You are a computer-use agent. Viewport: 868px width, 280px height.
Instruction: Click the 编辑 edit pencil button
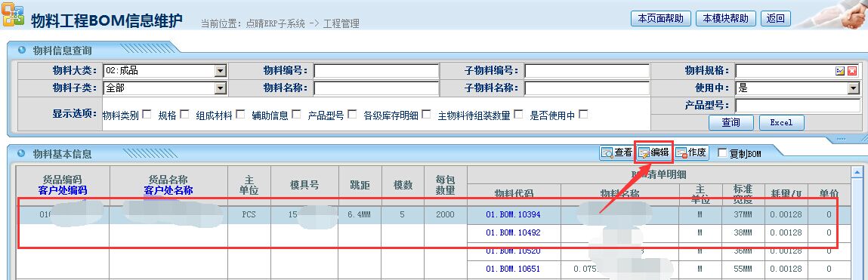[653, 152]
